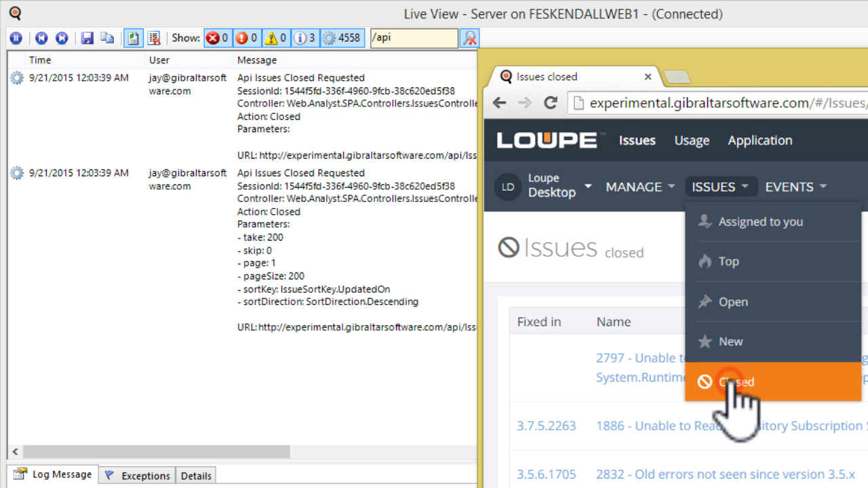868x488 pixels.
Task: Clear the /api search filter
Action: tap(470, 39)
